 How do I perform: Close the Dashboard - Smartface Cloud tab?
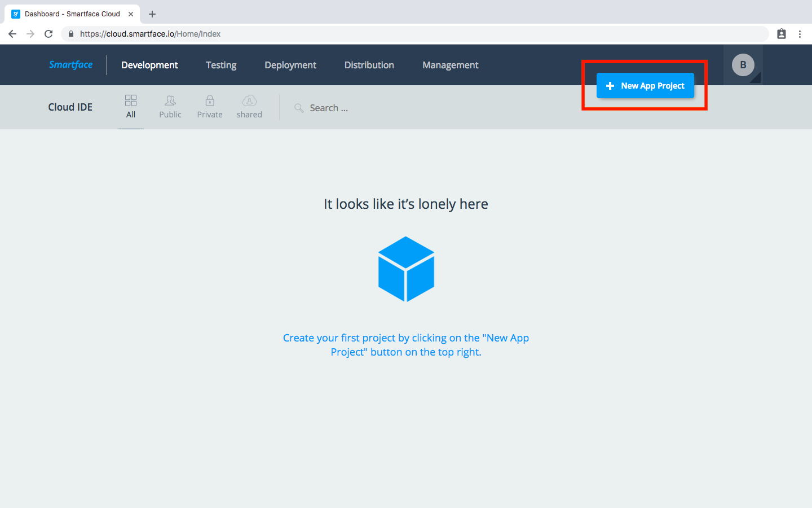(x=131, y=14)
